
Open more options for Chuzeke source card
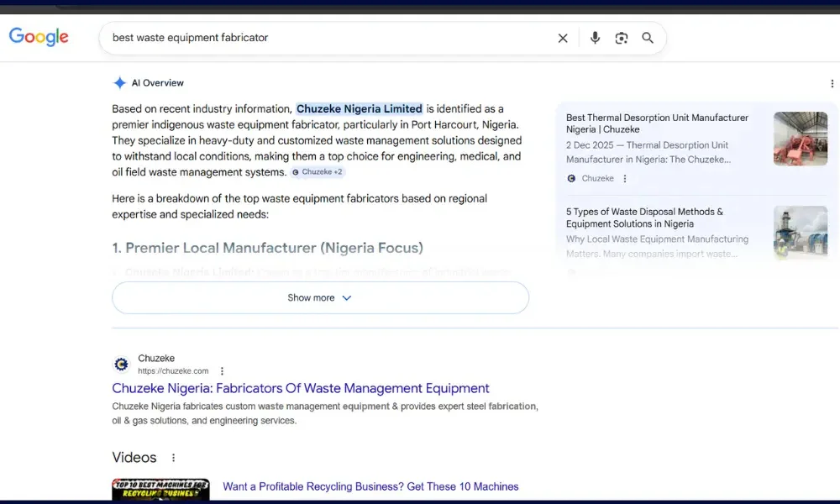625,178
